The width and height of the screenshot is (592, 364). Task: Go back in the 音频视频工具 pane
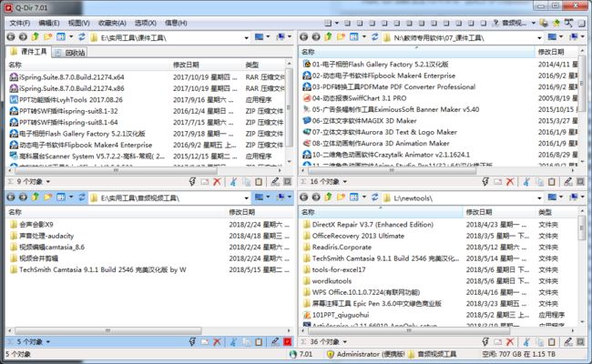point(11,197)
